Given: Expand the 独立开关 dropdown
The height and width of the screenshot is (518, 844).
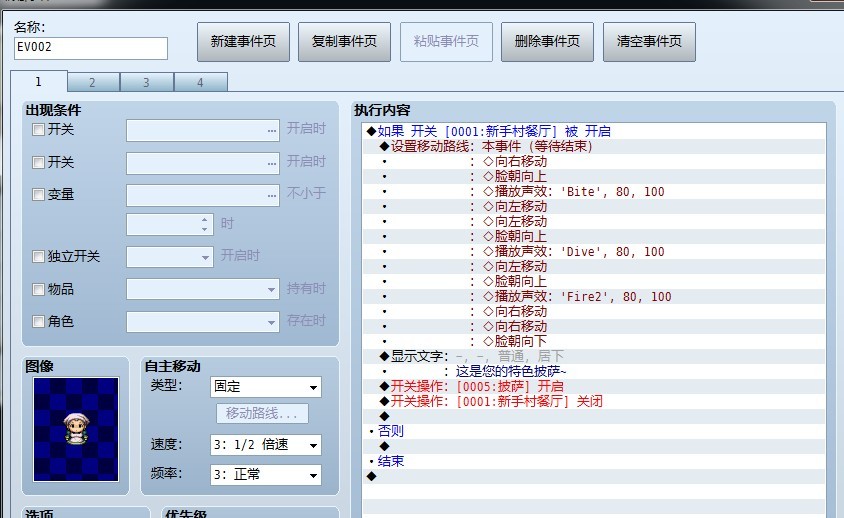Looking at the screenshot, I should click(170, 257).
